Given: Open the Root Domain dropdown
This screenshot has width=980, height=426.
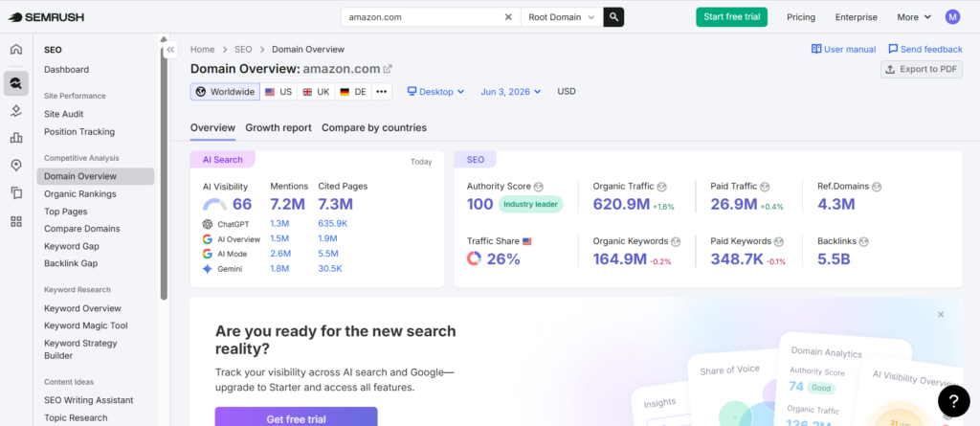Looking at the screenshot, I should click(562, 17).
